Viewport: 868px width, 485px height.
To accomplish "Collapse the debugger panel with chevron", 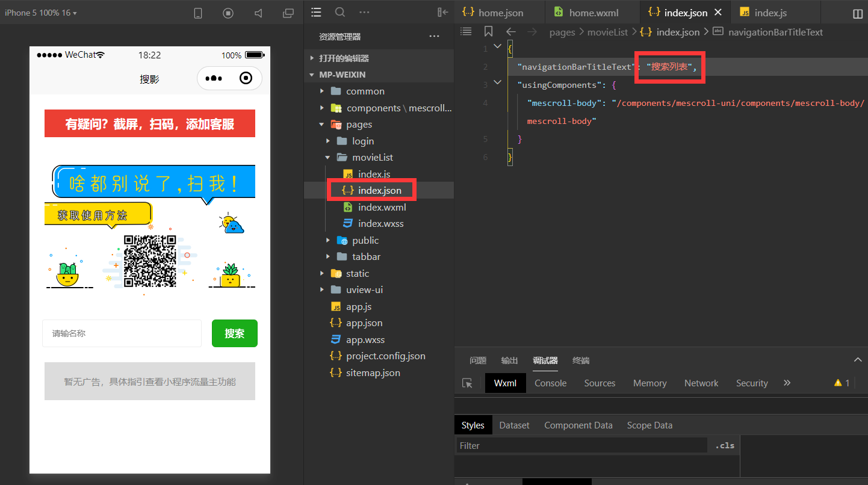I will [x=858, y=360].
